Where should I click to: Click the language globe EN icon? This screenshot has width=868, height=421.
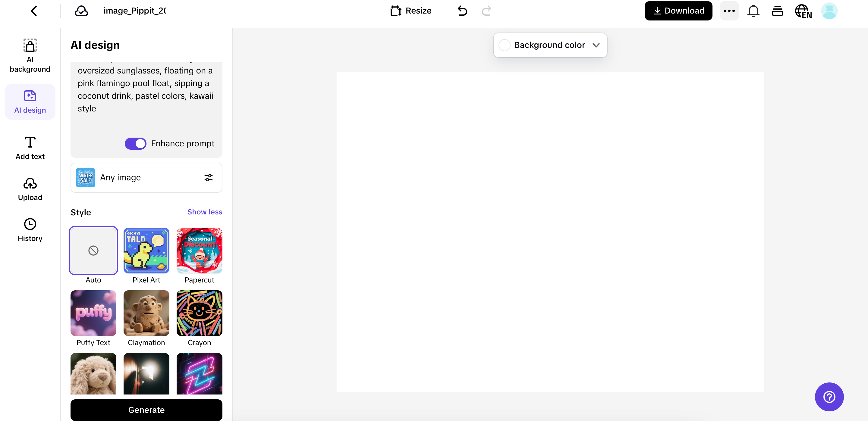803,11
